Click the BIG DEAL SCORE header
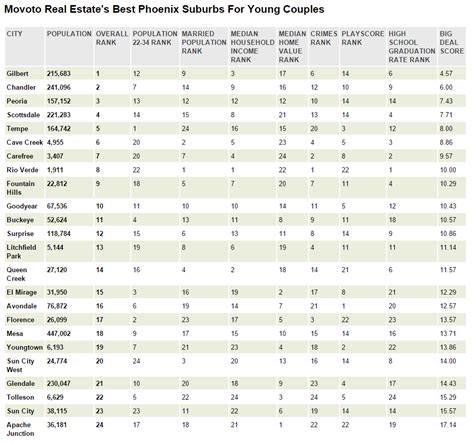This screenshot has height=444, width=474. pos(452,42)
